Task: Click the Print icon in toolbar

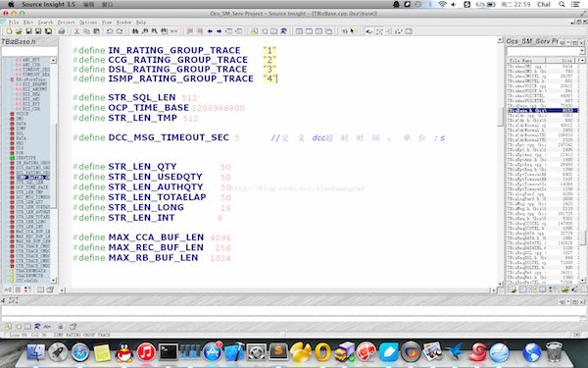Action: click(x=62, y=31)
